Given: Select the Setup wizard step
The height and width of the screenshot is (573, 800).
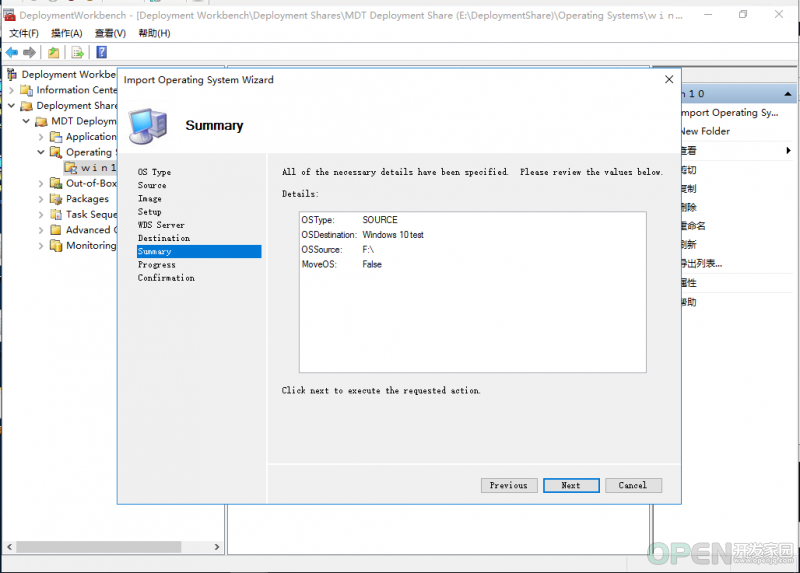Looking at the screenshot, I should coord(149,212).
